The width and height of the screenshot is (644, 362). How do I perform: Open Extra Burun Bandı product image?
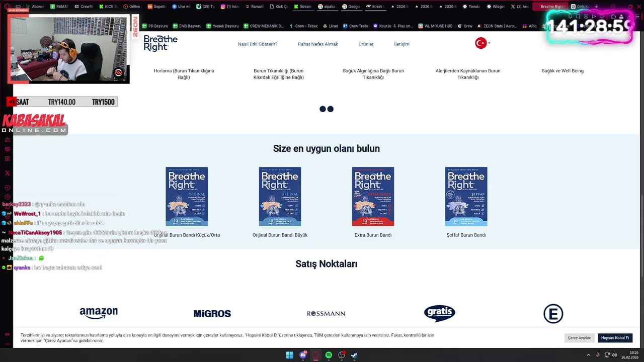pos(373,196)
